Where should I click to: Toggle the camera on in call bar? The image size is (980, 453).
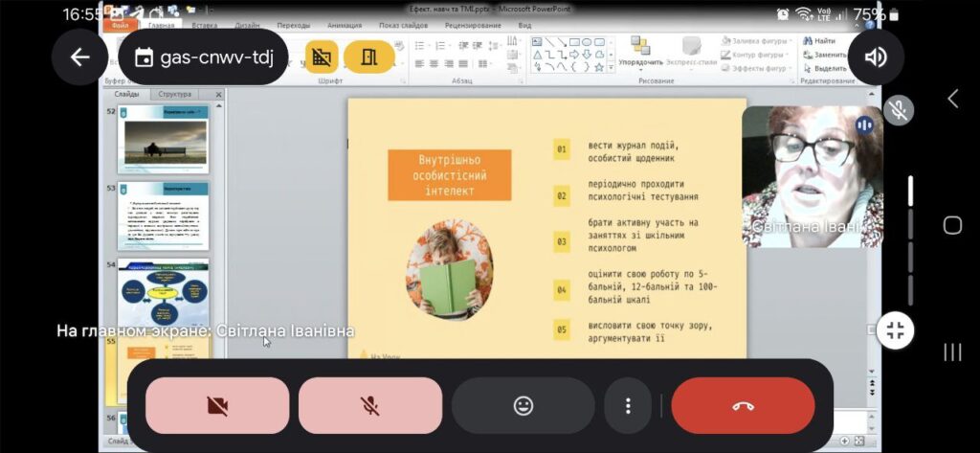217,405
